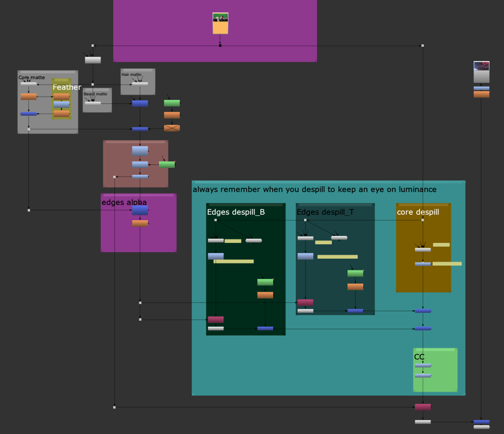The height and width of the screenshot is (434, 504).
Task: Select the orange node in edges alpha backdrop
Action: (x=140, y=223)
